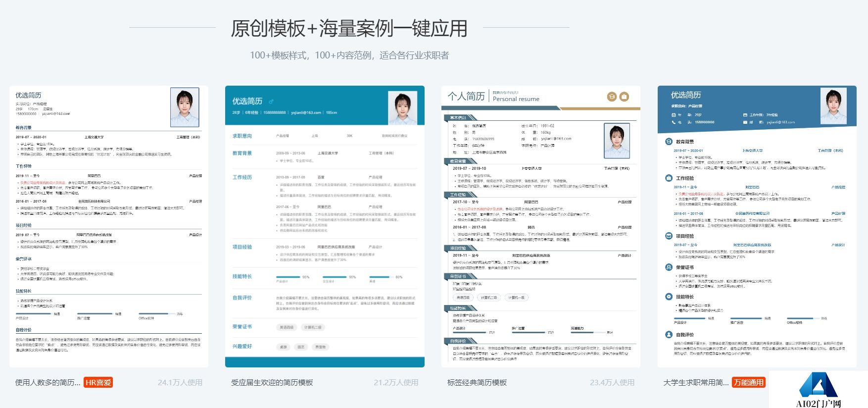Click the HR喜爱 orange badge
Viewport: 868px width, 408px height.
pyautogui.click(x=98, y=382)
